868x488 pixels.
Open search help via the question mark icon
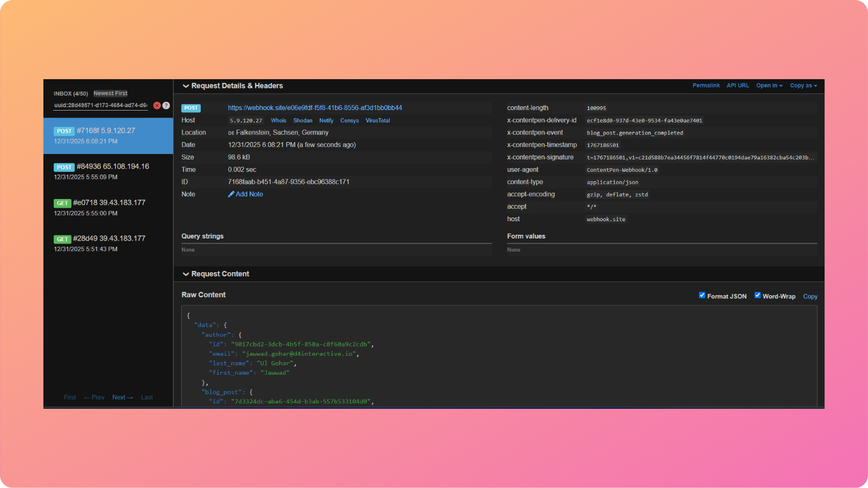tap(166, 105)
